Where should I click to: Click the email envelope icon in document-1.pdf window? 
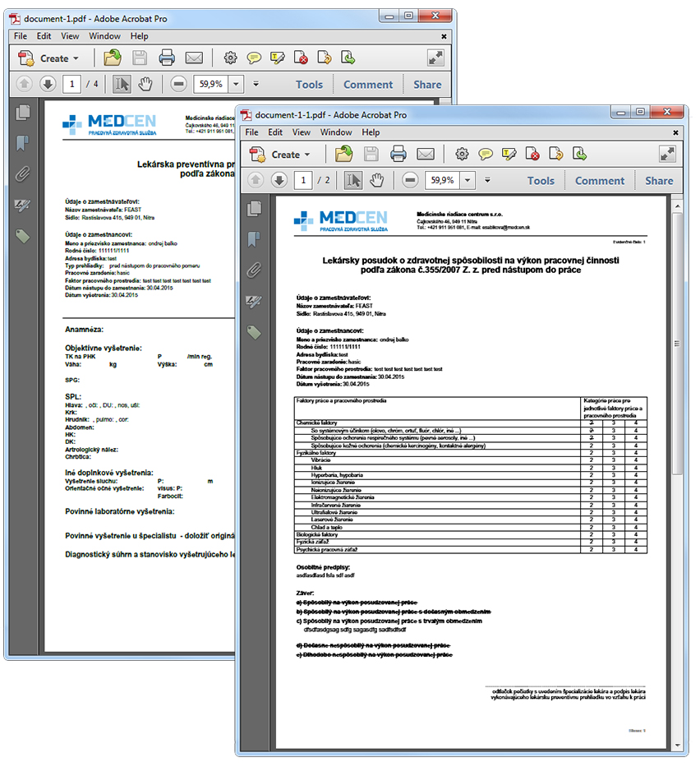(x=194, y=58)
